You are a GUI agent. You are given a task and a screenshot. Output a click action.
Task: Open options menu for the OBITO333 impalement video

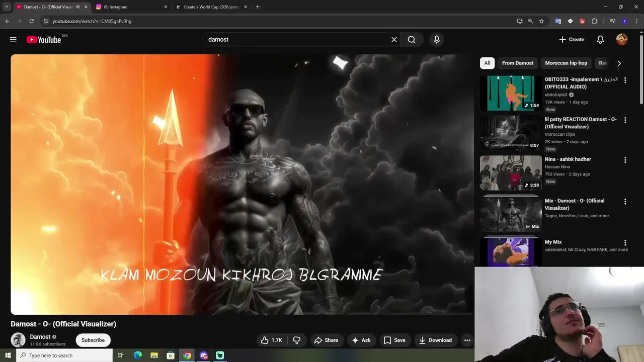[x=625, y=80]
